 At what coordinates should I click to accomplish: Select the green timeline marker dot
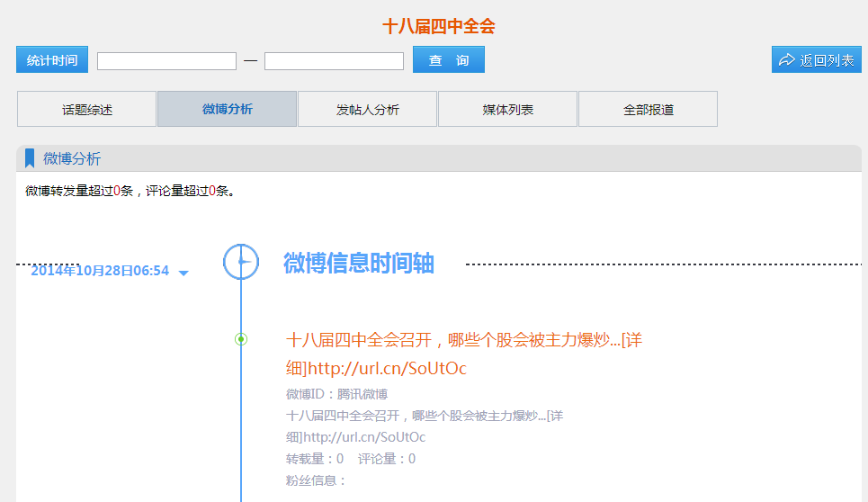coord(241,339)
